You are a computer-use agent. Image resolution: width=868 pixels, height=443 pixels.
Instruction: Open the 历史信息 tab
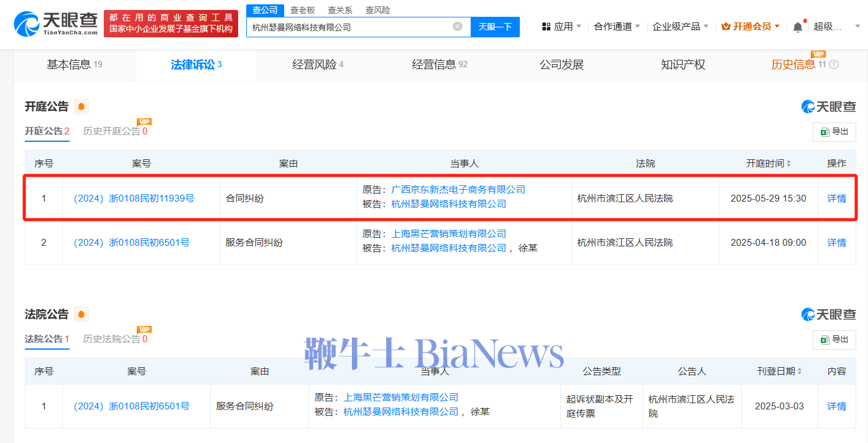[793, 65]
